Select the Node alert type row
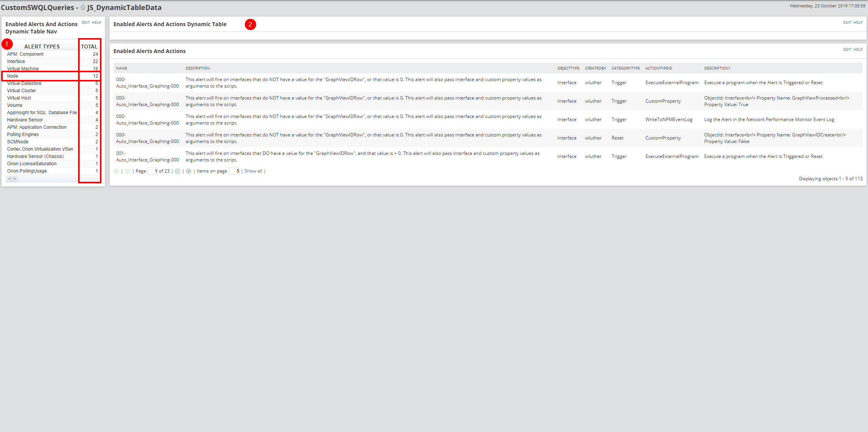 [13, 76]
